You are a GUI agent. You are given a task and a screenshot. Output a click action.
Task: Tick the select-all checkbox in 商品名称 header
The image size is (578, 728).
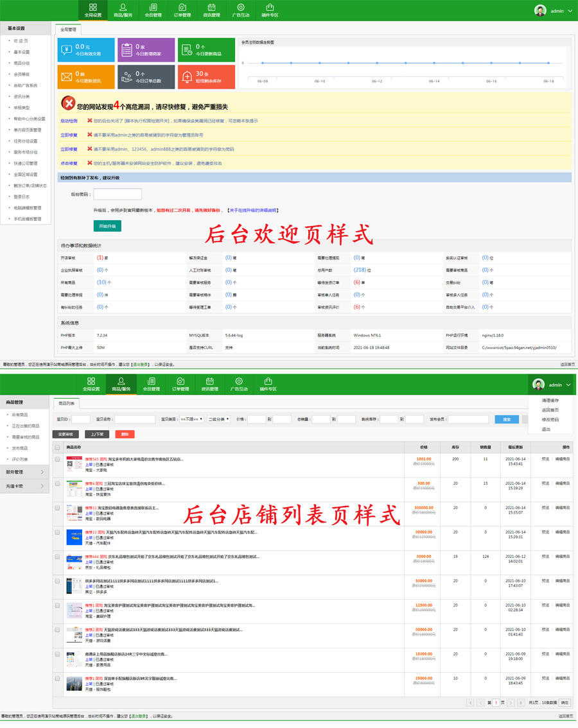pyautogui.click(x=58, y=447)
